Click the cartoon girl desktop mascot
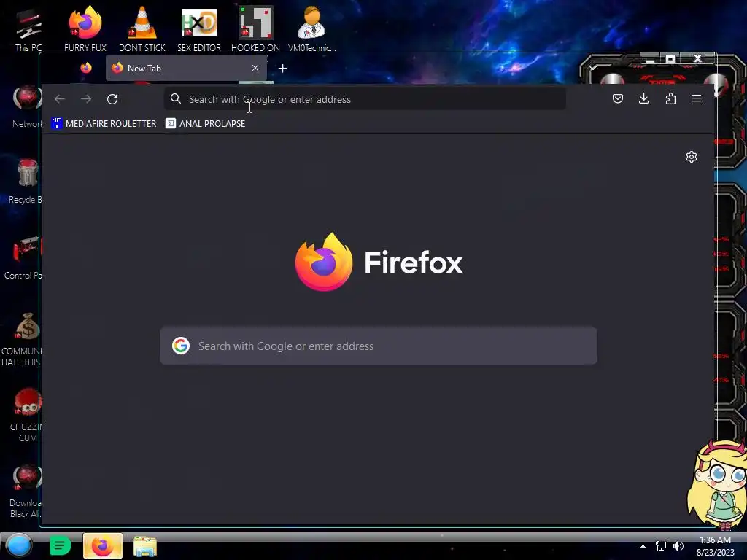Image resolution: width=747 pixels, height=560 pixels. [716, 485]
